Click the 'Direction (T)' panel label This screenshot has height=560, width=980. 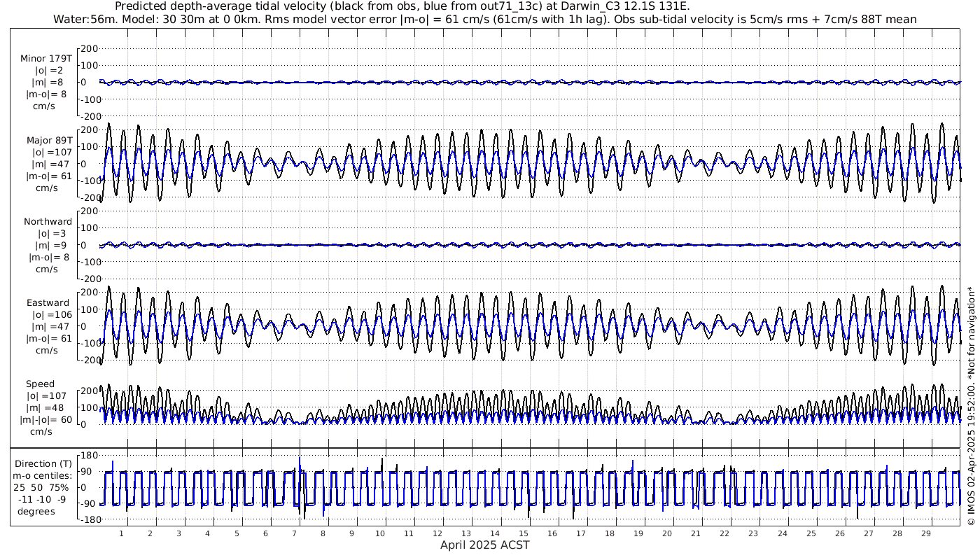pos(43,463)
